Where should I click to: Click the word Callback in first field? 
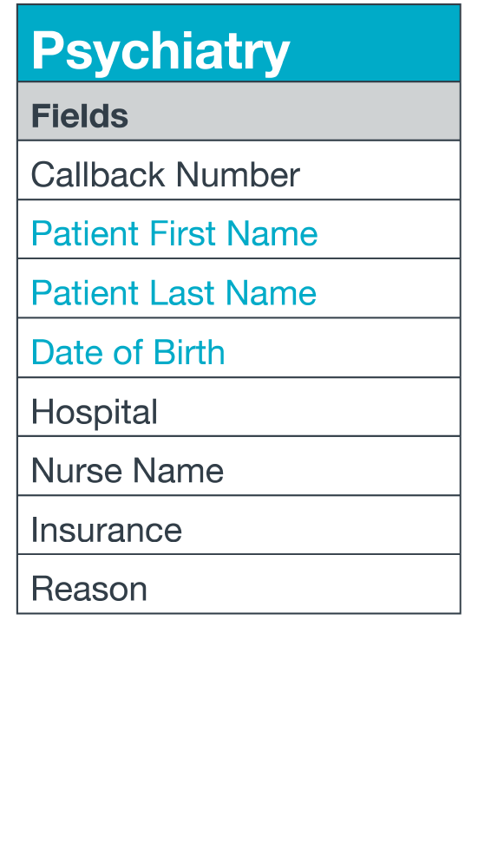[x=98, y=174]
